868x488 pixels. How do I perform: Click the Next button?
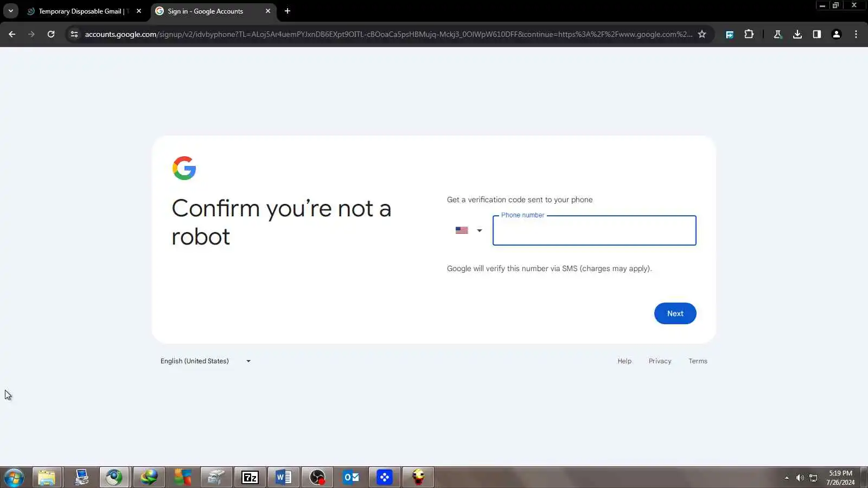point(675,313)
